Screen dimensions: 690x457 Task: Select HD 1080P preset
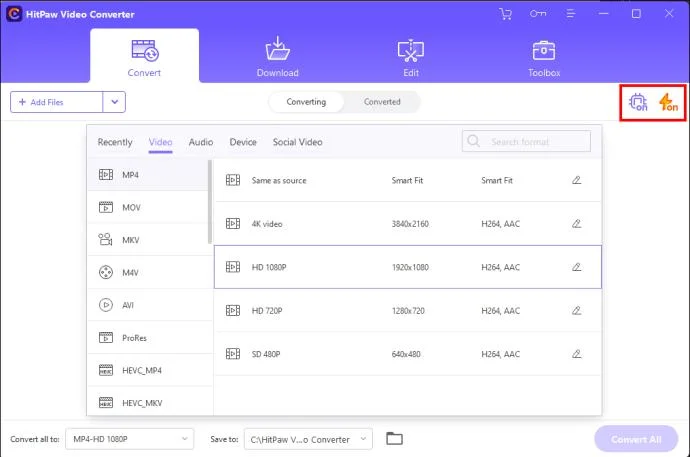pos(407,267)
